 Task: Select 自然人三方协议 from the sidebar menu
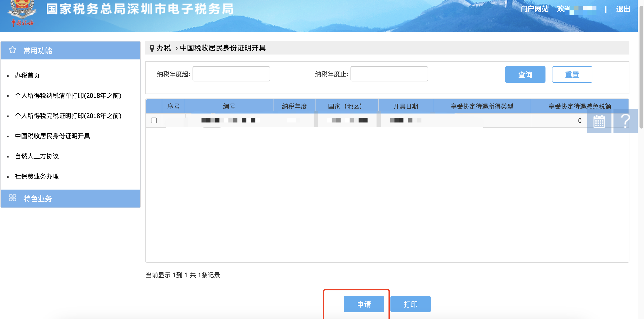tap(37, 156)
